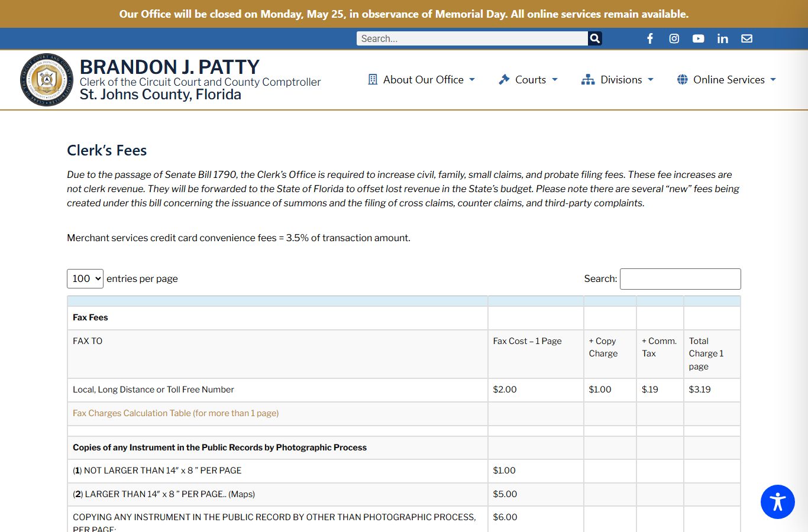This screenshot has width=808, height=532.
Task: Click the NOT LARGER THAN 14" x 8" row
Action: (x=277, y=471)
